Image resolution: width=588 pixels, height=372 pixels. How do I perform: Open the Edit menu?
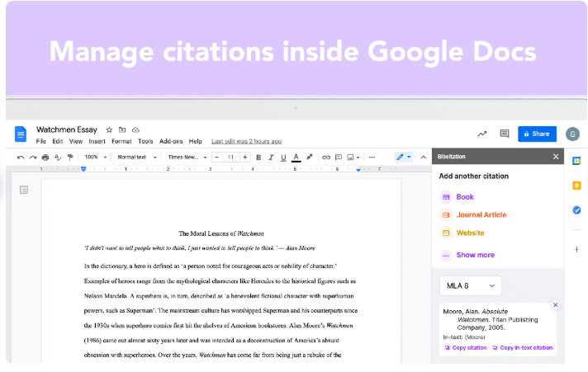click(57, 141)
